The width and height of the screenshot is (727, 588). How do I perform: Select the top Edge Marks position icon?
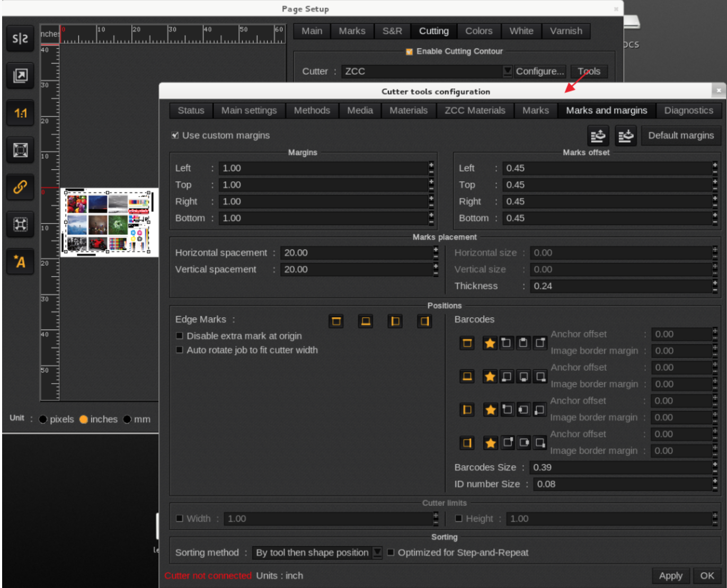pos(336,321)
